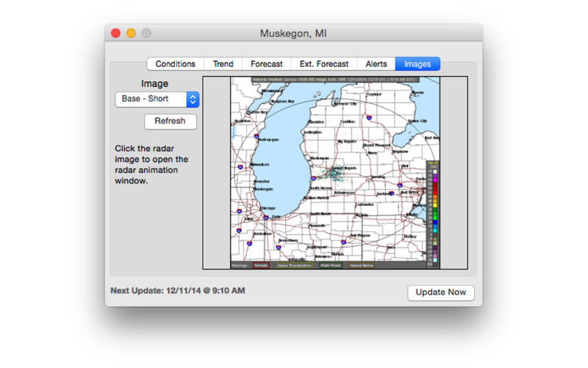Image resolution: width=588 pixels, height=368 pixels.
Task: Close the Muskegon, MI window
Action: 115,33
